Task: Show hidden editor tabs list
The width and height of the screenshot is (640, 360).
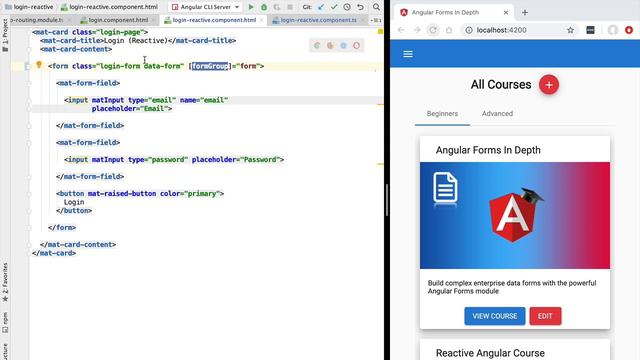Action: [x=377, y=20]
